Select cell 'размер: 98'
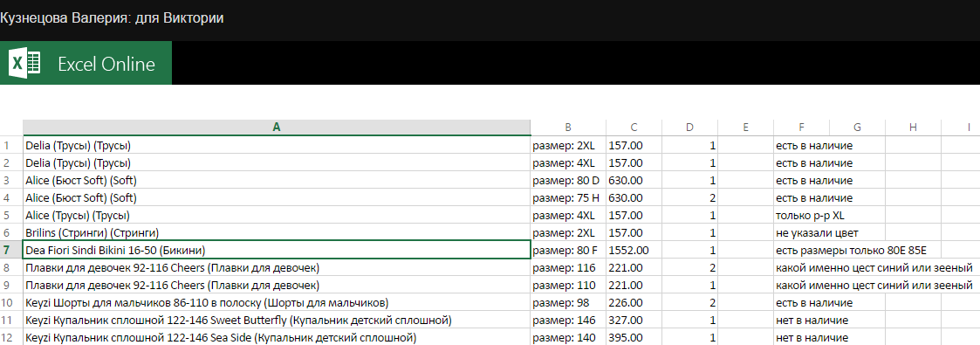The width and height of the screenshot is (980, 345). (x=568, y=303)
